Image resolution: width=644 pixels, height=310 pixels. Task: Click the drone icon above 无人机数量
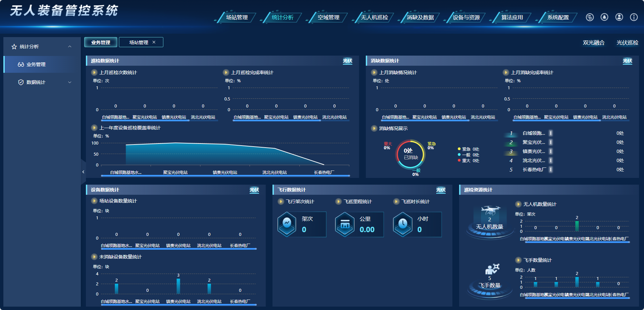pos(490,211)
